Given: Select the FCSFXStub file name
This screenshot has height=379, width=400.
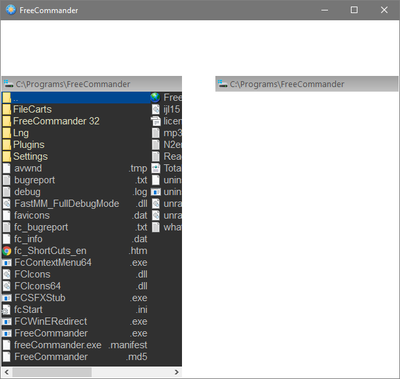Looking at the screenshot, I should 40,298.
